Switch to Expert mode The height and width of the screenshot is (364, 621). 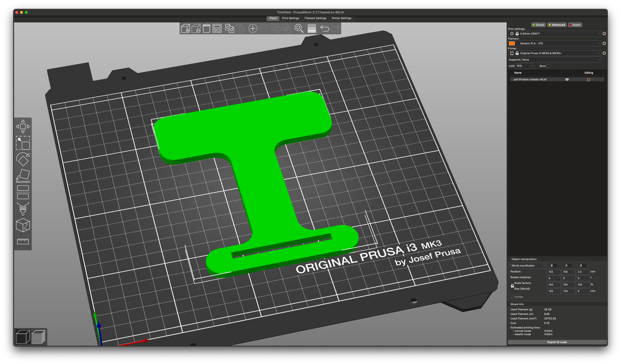pyautogui.click(x=575, y=25)
